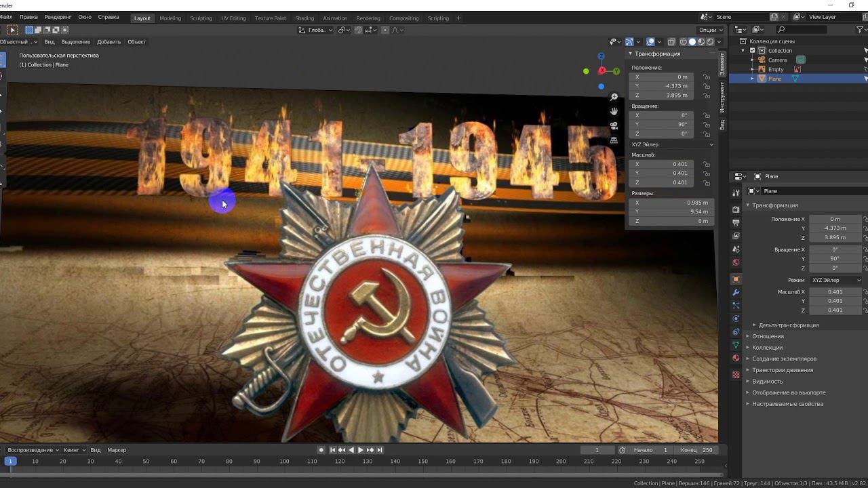The width and height of the screenshot is (868, 488).
Task: Toggle lock on Scale Z in sidebar
Action: [707, 182]
